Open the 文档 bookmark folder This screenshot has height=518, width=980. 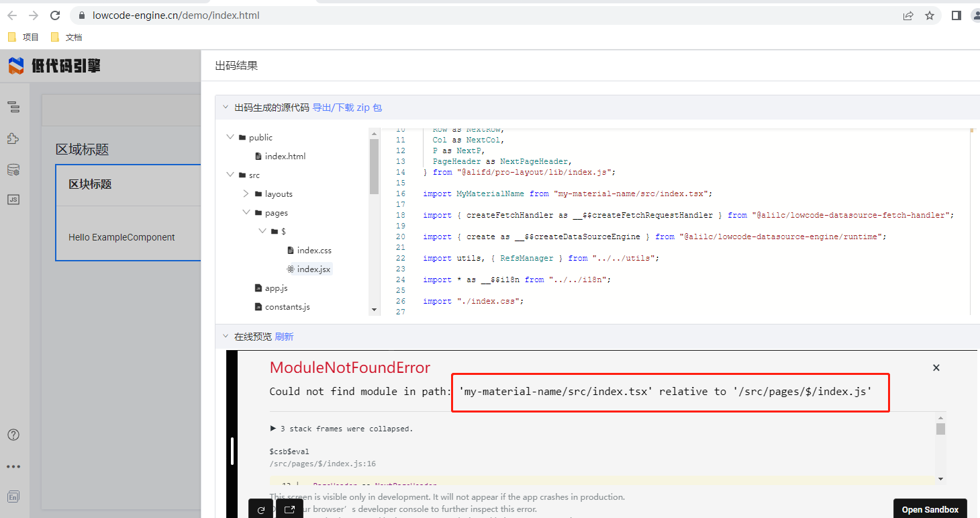click(66, 38)
